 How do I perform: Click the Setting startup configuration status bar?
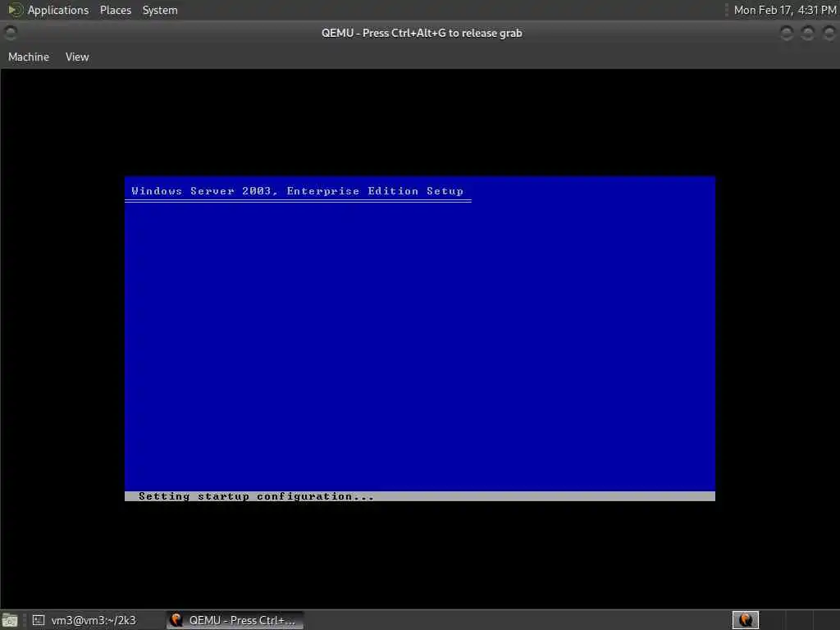419,496
